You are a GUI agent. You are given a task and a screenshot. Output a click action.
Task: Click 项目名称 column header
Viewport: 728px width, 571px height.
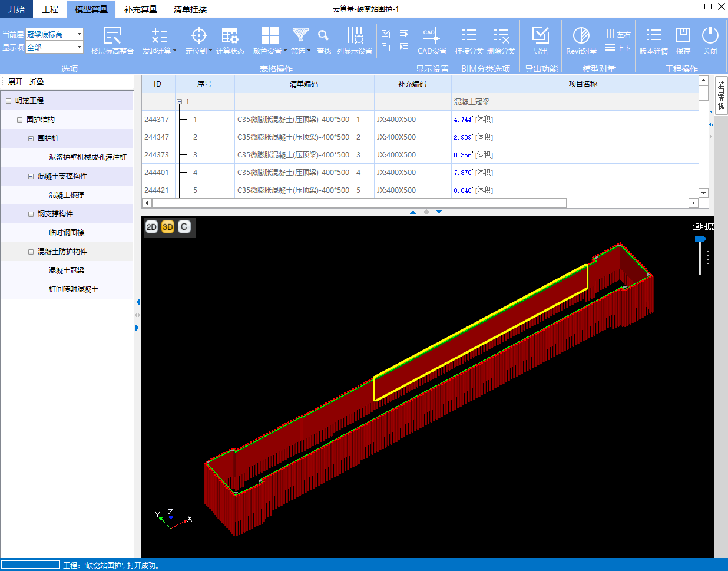tap(583, 84)
